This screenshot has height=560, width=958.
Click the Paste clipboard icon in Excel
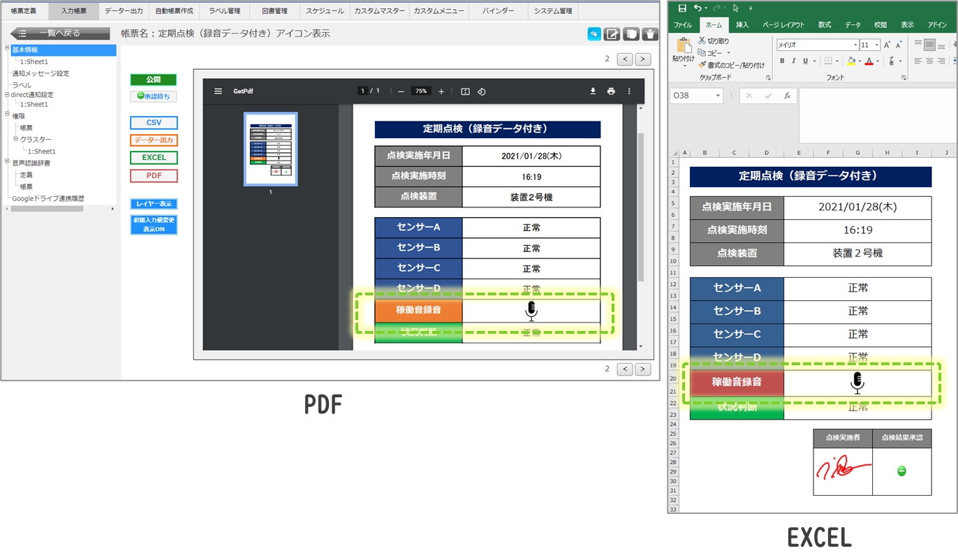click(x=683, y=47)
